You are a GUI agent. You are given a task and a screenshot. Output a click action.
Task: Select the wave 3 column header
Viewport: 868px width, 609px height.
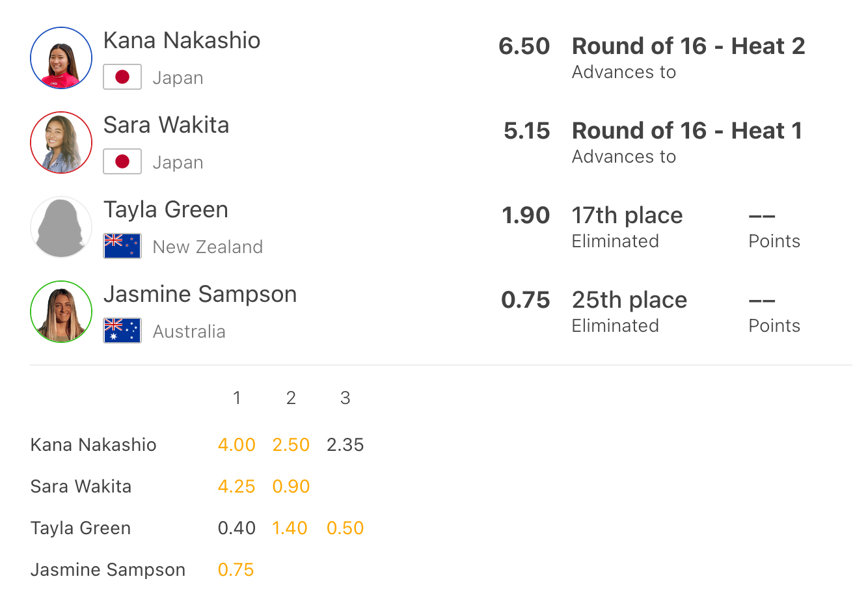point(345,398)
